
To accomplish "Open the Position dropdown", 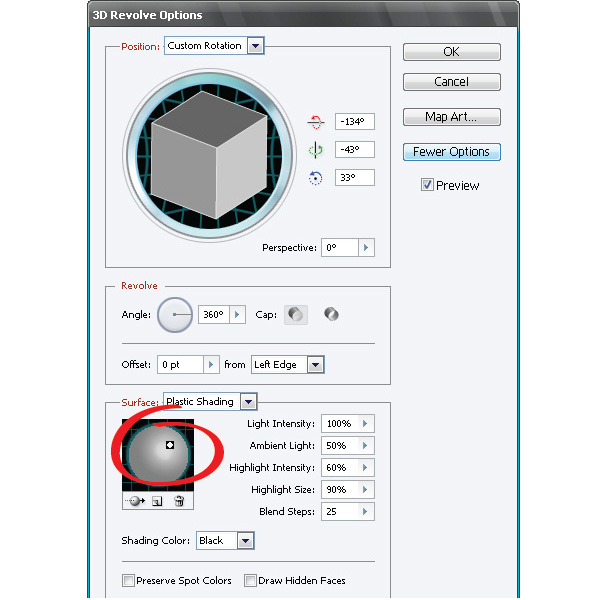I will pos(256,46).
